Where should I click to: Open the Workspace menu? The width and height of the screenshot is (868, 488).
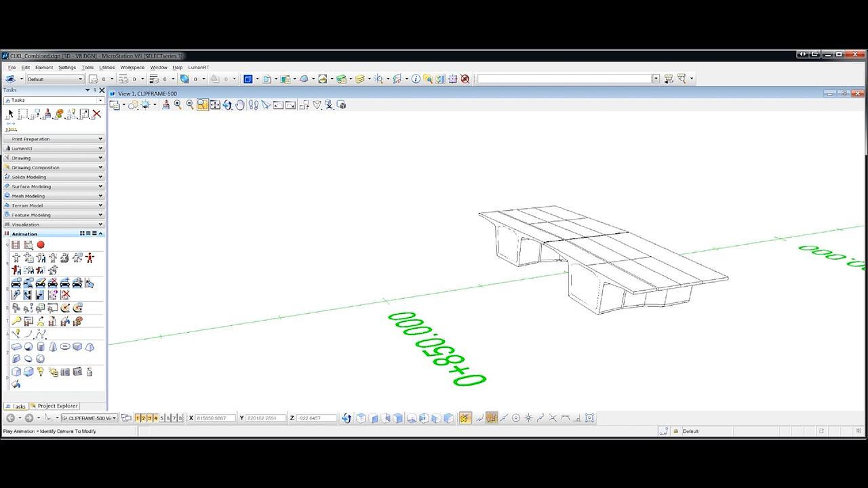[x=132, y=68]
